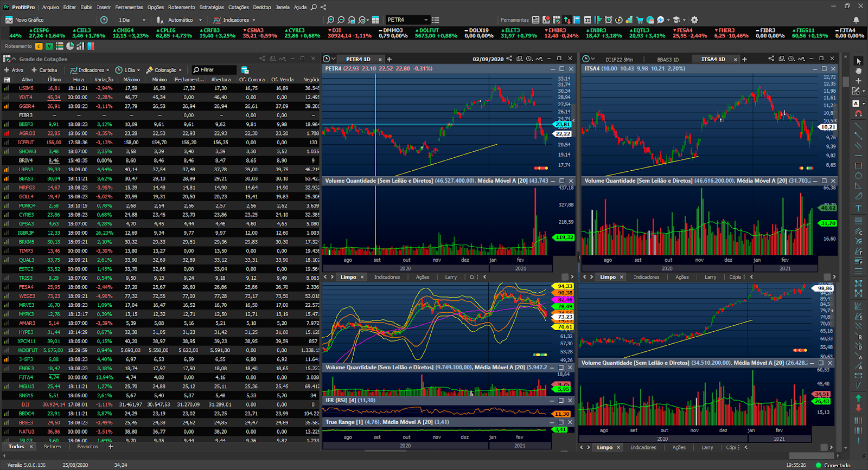The height and width of the screenshot is (470, 868).
Task: Toggle the green V sell routing button
Action: [x=49, y=46]
